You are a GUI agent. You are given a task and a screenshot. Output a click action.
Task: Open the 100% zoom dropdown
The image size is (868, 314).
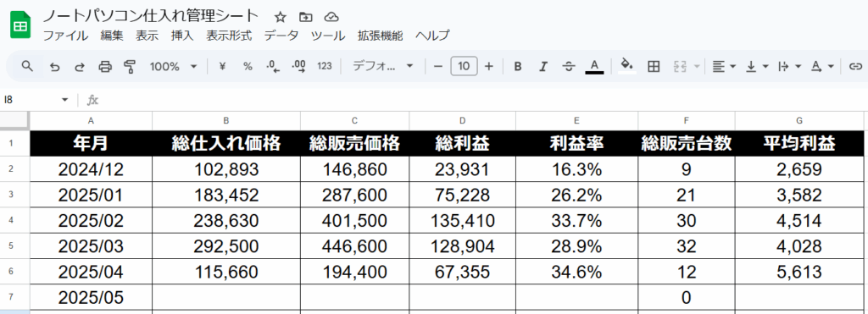point(173,66)
